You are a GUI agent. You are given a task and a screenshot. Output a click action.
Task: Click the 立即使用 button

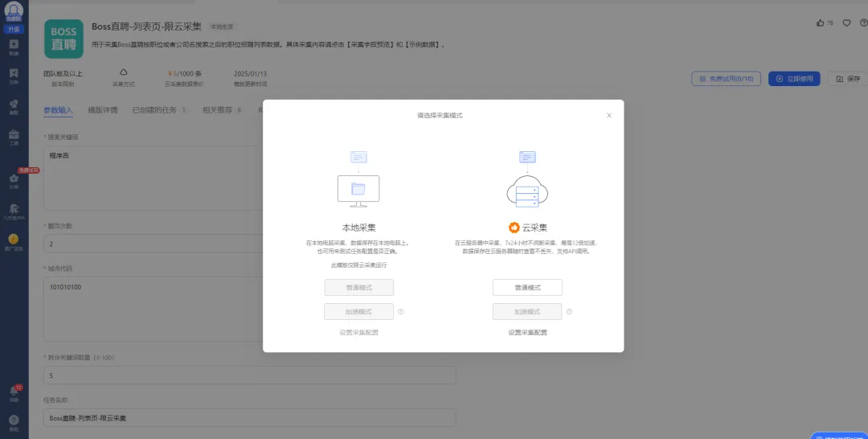click(795, 79)
